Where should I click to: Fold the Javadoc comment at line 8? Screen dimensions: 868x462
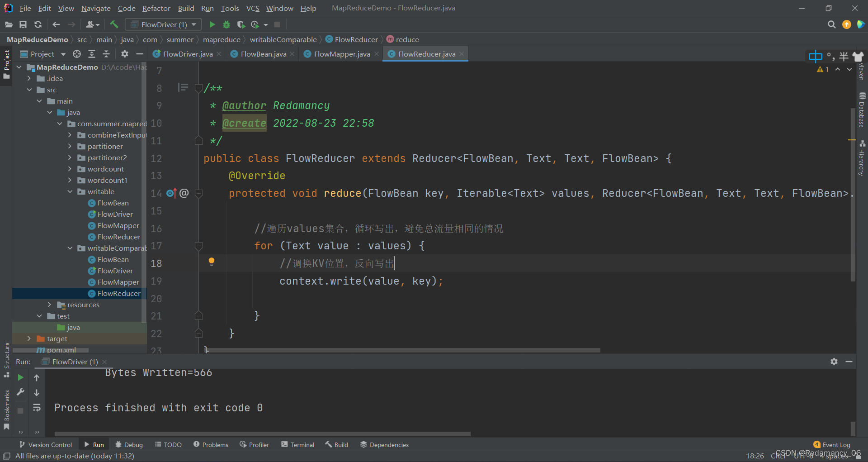coord(198,88)
